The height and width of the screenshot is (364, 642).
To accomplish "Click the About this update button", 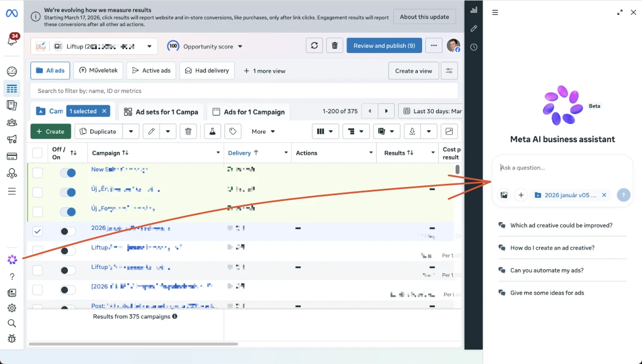I will pos(424,17).
